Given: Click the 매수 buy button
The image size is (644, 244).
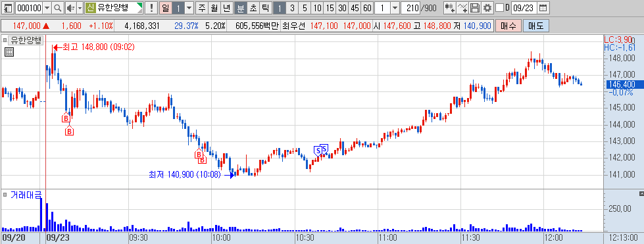Looking at the screenshot, I should [508, 26].
